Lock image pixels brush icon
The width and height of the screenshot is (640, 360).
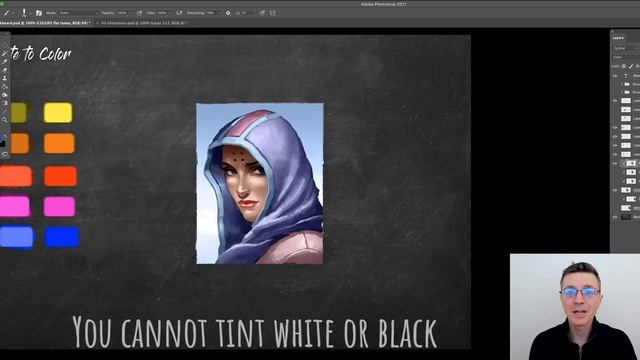point(631,66)
